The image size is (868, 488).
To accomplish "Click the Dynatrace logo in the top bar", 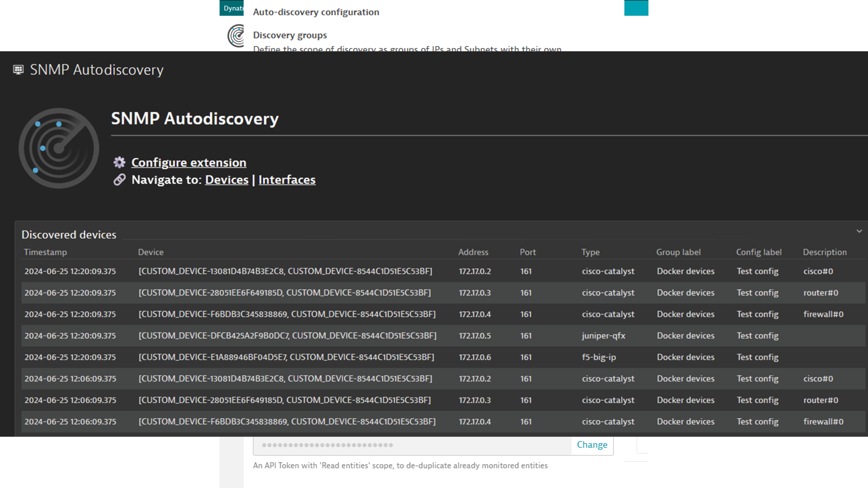I will 233,8.
